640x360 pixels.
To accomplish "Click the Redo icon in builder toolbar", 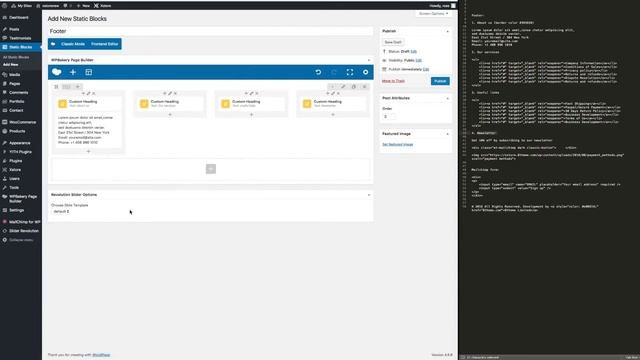I will tap(334, 72).
